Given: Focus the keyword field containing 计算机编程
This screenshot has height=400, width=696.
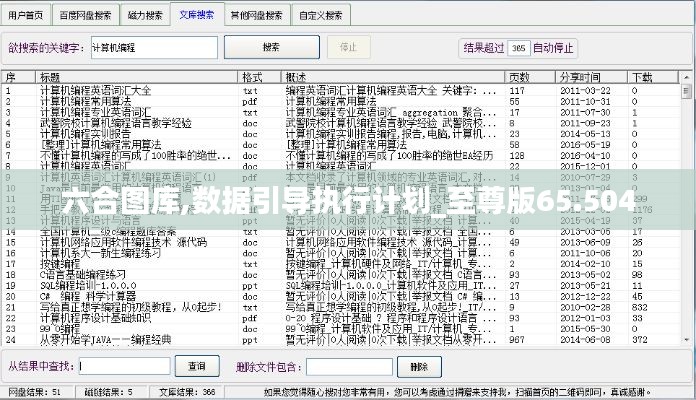Looking at the screenshot, I should pos(152,47).
